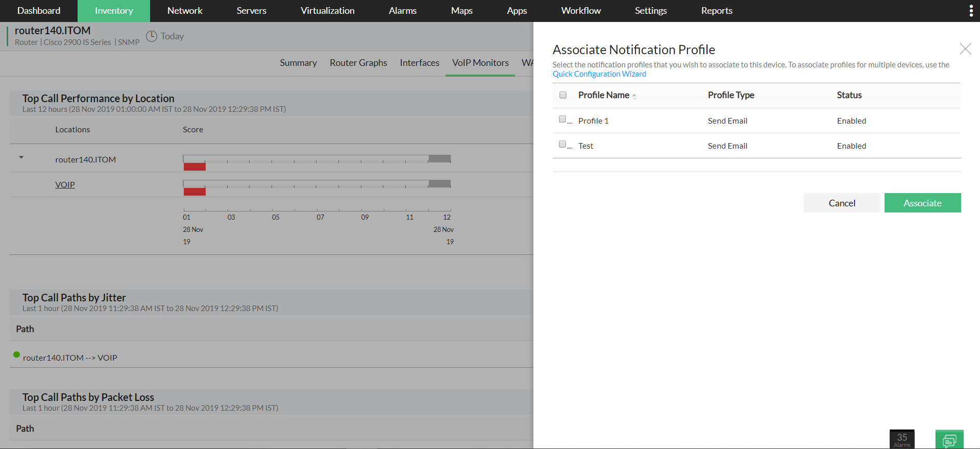This screenshot has width=980, height=449.
Task: Switch to the Router Graphs tab
Action: (x=358, y=63)
